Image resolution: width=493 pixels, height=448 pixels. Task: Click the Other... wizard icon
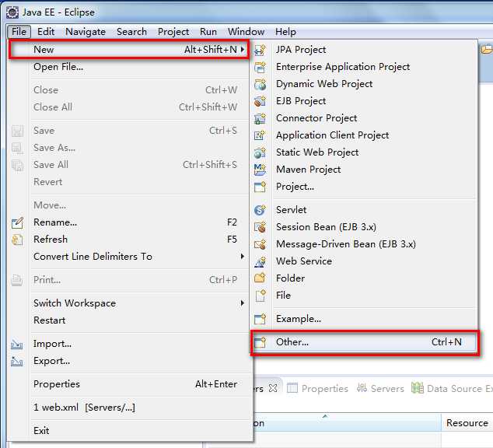[260, 342]
